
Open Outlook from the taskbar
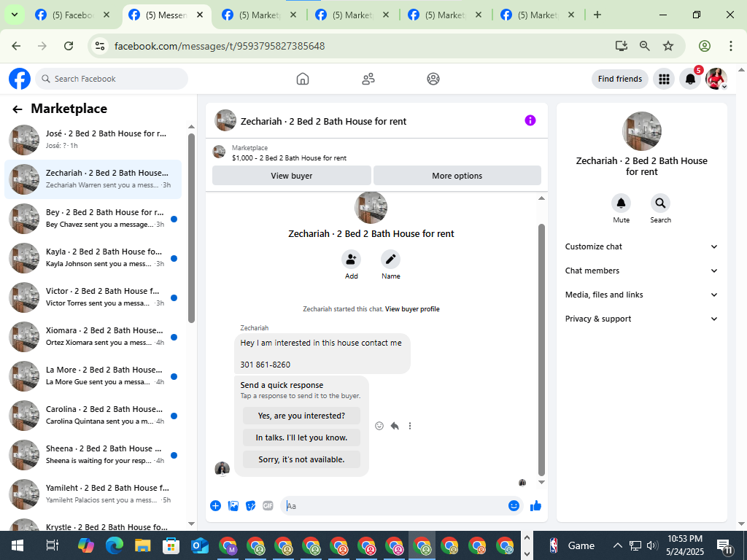tap(200, 545)
